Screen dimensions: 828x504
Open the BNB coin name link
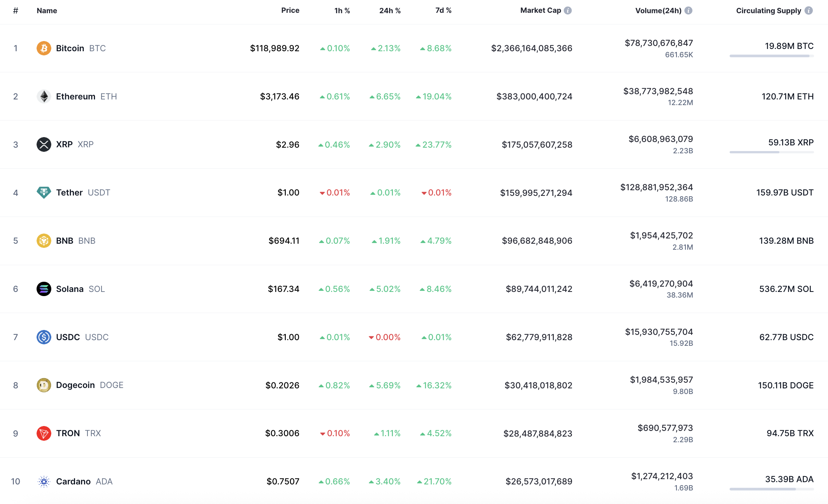pos(64,241)
